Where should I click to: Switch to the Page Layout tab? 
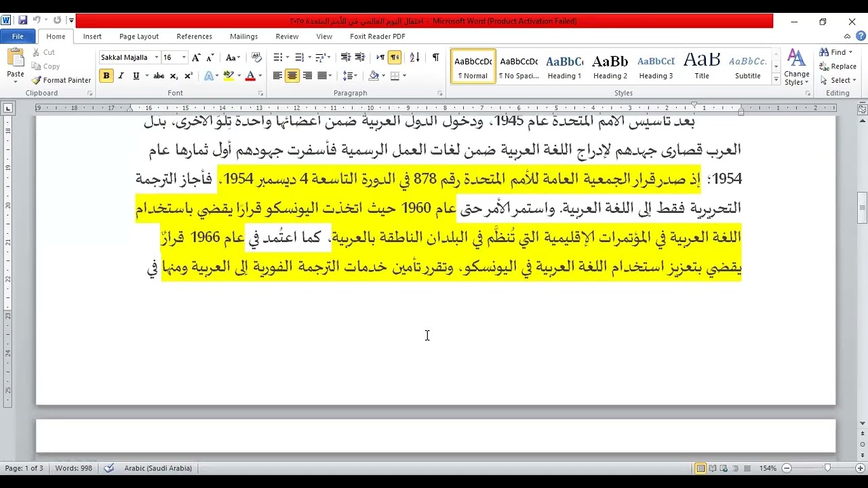tap(139, 37)
